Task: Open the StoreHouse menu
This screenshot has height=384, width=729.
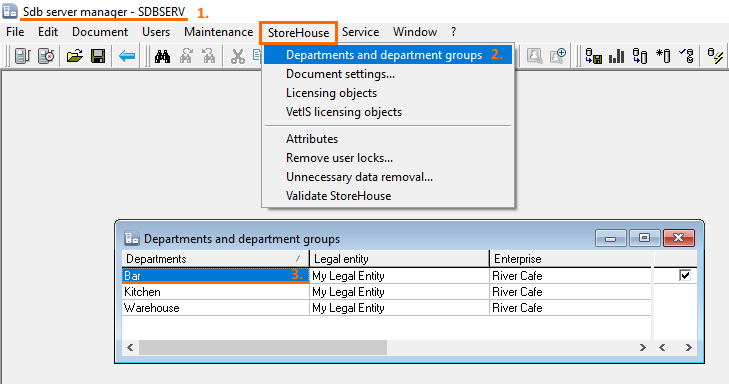Action: [x=298, y=33]
